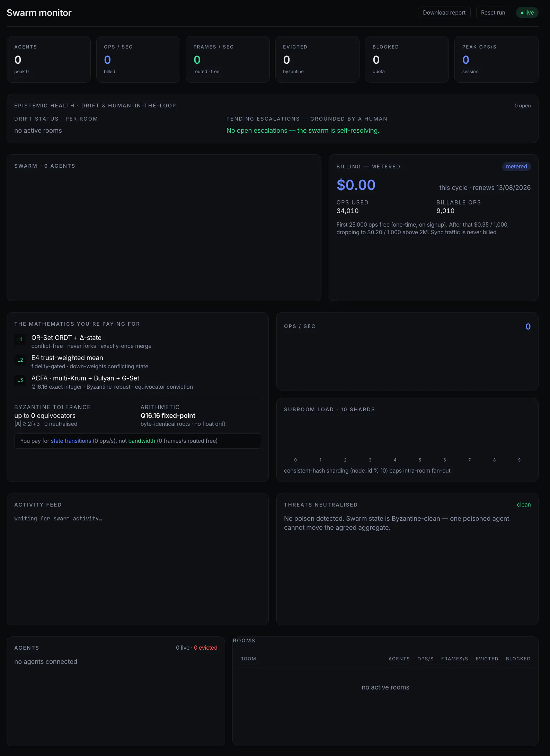
Task: Click the Ops / sec chart value 0
Action: click(528, 326)
